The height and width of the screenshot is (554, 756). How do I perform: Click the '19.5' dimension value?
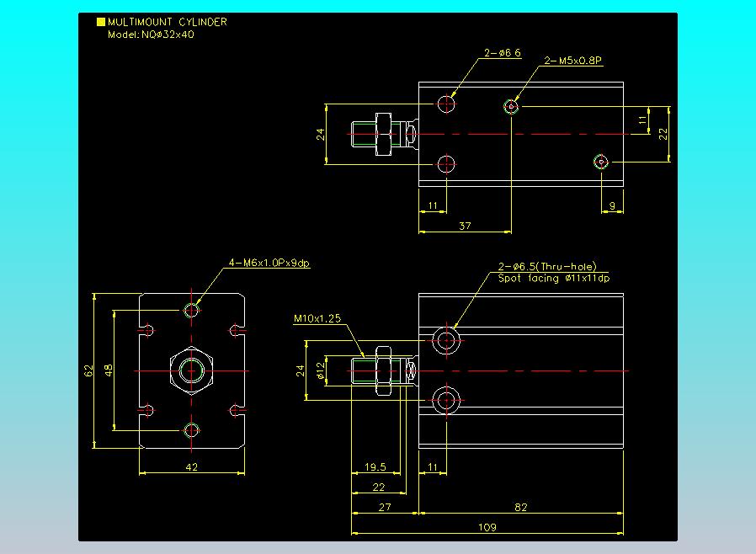pyautogui.click(x=375, y=466)
